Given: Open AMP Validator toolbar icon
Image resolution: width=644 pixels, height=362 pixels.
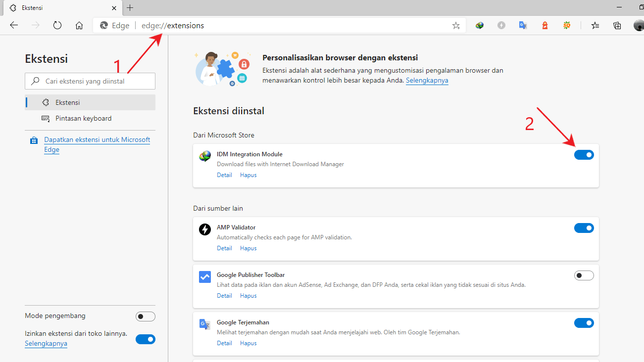Looking at the screenshot, I should point(501,25).
